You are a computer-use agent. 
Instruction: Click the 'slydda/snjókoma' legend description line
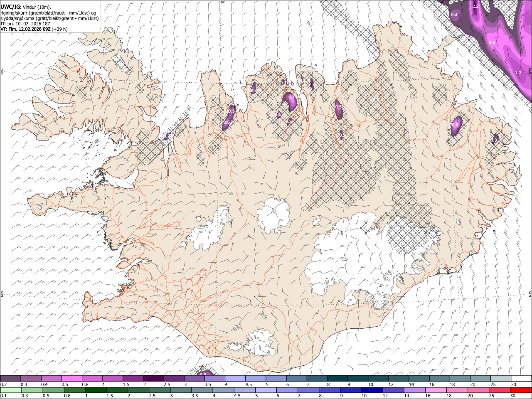(49, 18)
